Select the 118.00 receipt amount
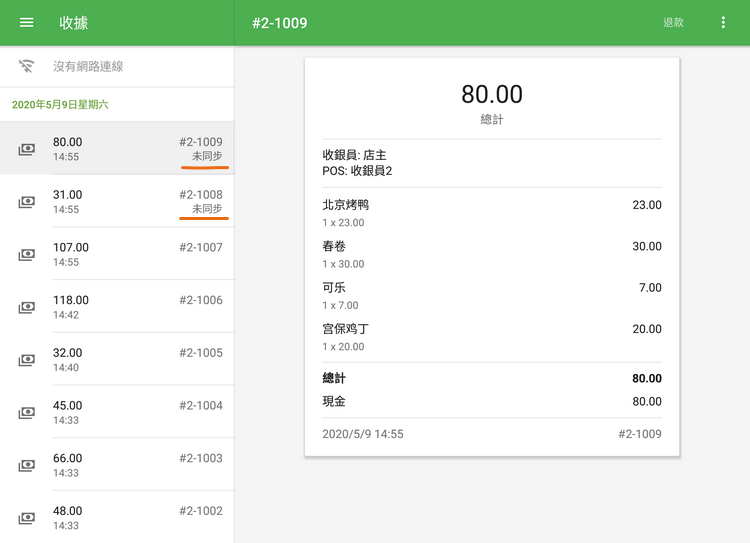Image resolution: width=750 pixels, height=543 pixels. click(x=71, y=300)
